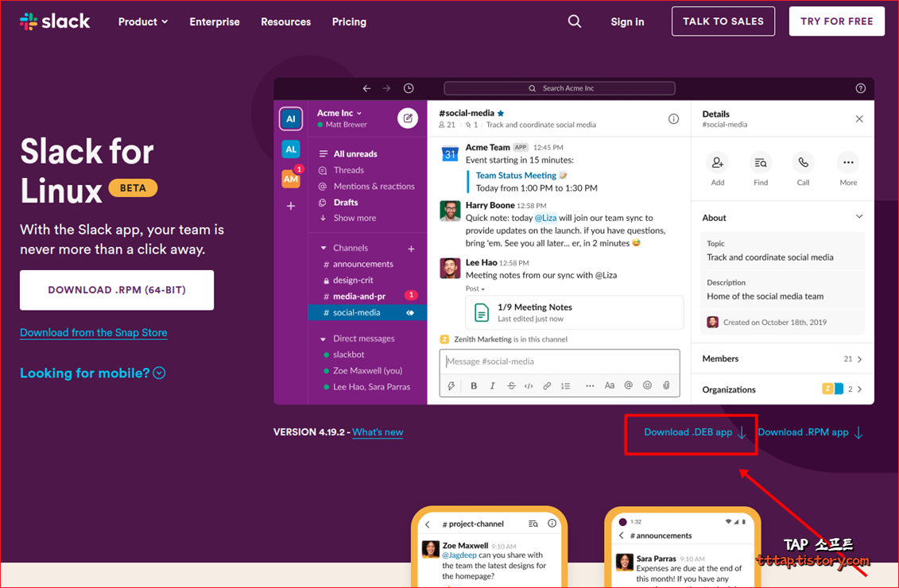Star the #social-media channel
This screenshot has height=588, width=899.
tap(501, 114)
